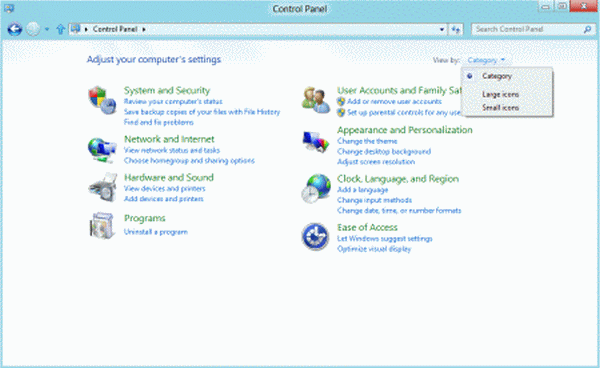Click the Programs box icon
Screen dimensions: 600x368
[102, 225]
